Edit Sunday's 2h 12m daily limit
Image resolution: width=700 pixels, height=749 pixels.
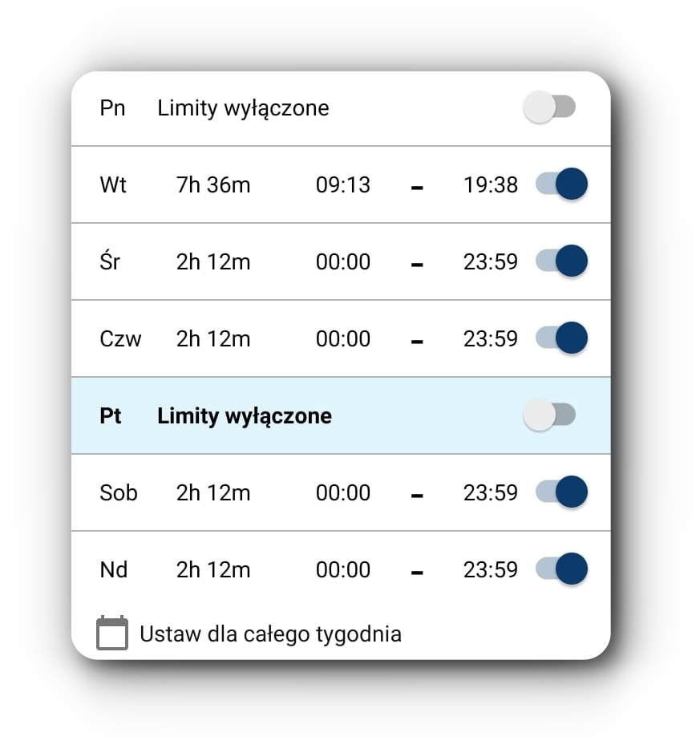tap(213, 569)
